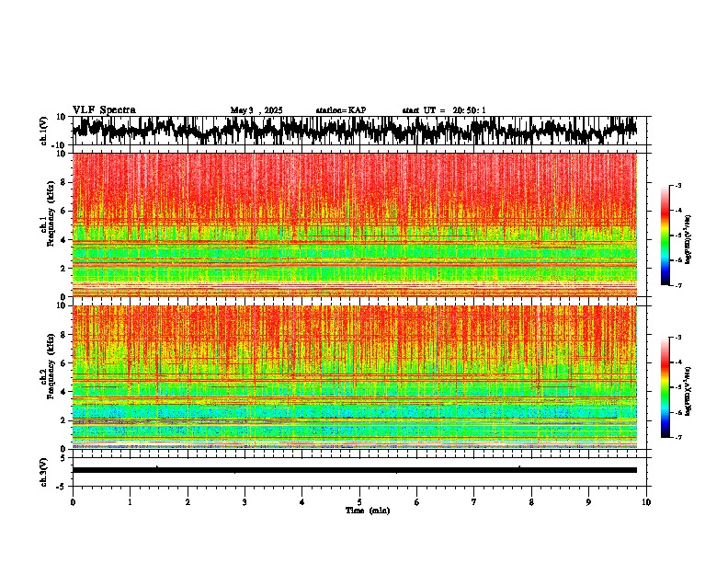Click time axis tick label "1"
Screen dimensions: 728x563
click(x=130, y=502)
